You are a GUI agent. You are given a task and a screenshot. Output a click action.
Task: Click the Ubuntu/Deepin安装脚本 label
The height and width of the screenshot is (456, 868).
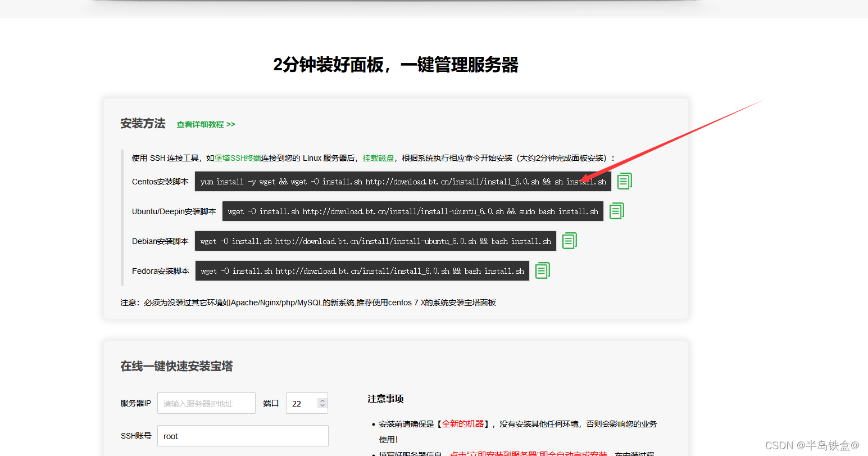(x=174, y=211)
